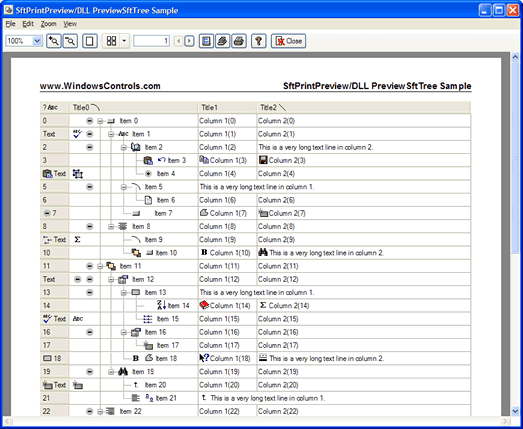Open the page setup icon
The height and width of the screenshot is (429, 523).
206,41
